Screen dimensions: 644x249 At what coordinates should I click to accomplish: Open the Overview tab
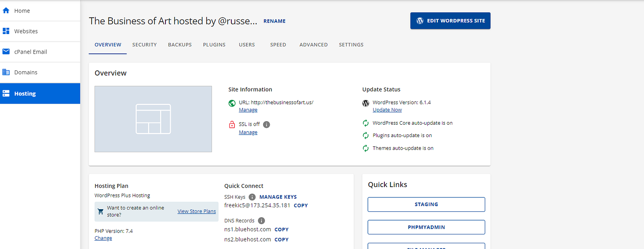coord(108,45)
